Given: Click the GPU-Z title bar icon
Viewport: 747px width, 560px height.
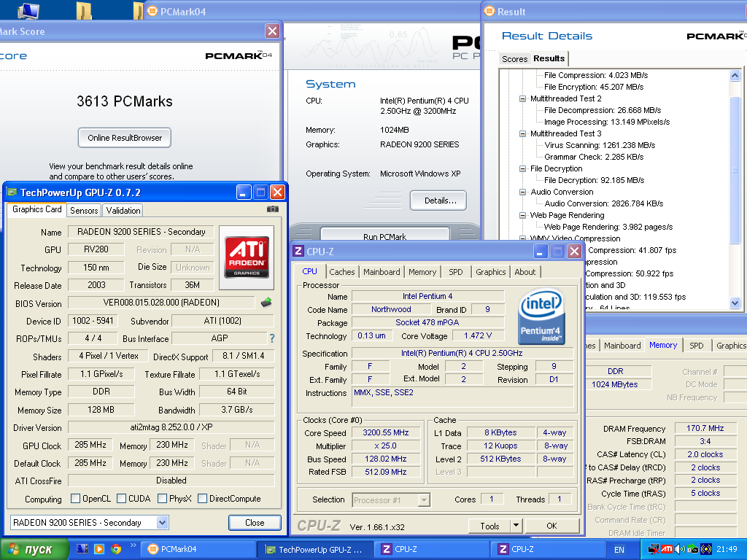Looking at the screenshot, I should [x=12, y=192].
